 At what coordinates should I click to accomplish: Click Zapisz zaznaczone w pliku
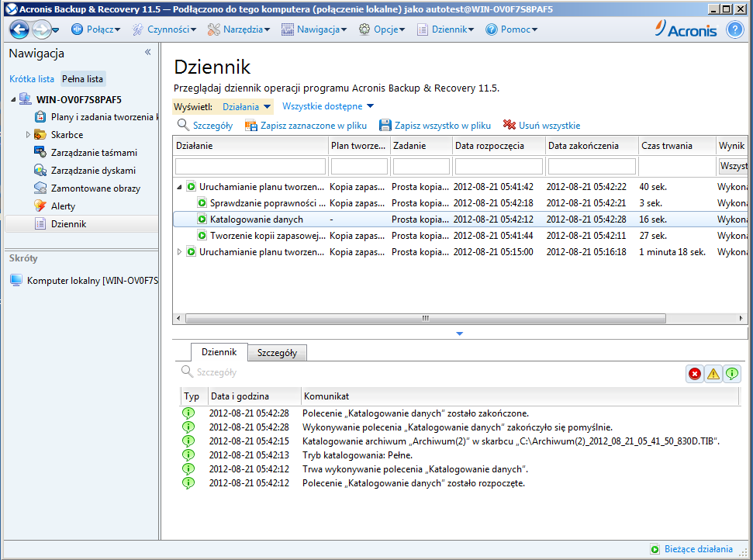coord(306,126)
